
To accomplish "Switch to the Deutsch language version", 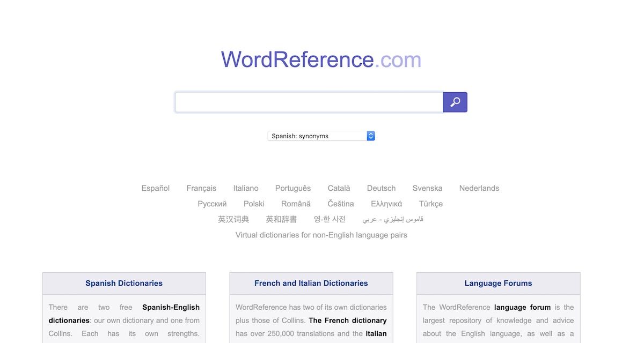I will coord(381,188).
